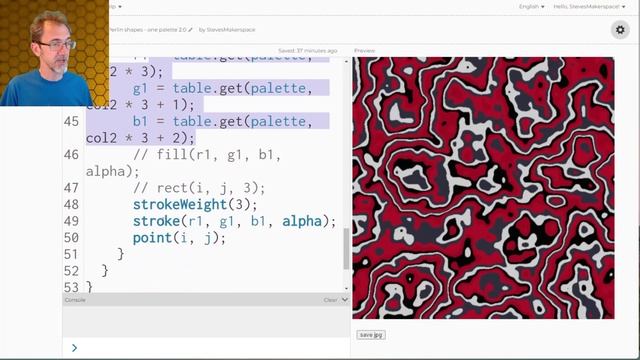Image resolution: width=640 pixels, height=360 pixels.
Task: Edit the sketch name with pencil icon
Action: [x=190, y=30]
